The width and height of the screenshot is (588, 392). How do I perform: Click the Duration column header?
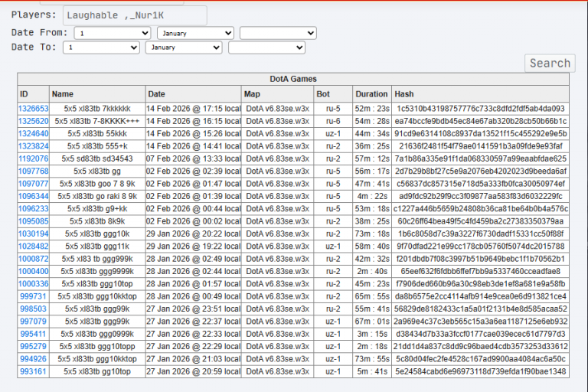click(372, 94)
